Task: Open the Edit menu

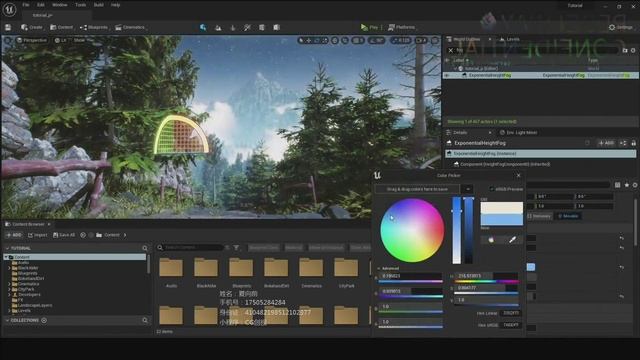Action: tap(41, 5)
